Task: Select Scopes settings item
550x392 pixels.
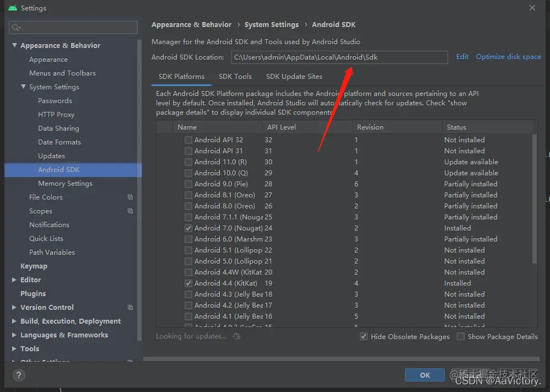Action: (41, 211)
